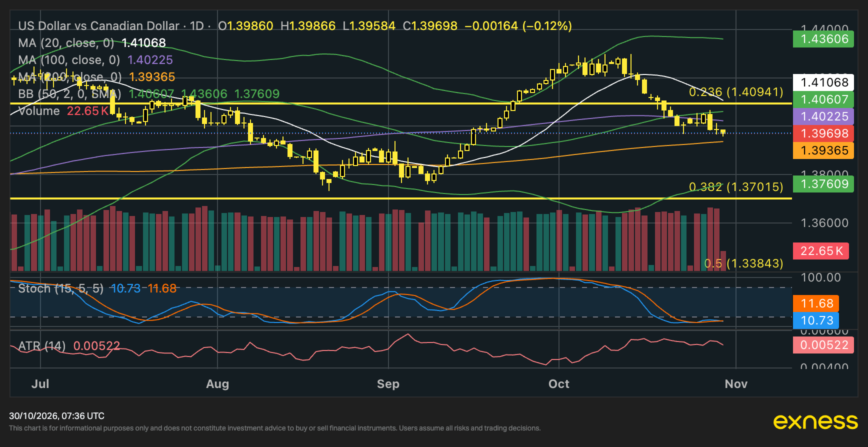Click the blue Stoch legend value 10.73
The width and height of the screenshot is (868, 447).
[x=125, y=288]
